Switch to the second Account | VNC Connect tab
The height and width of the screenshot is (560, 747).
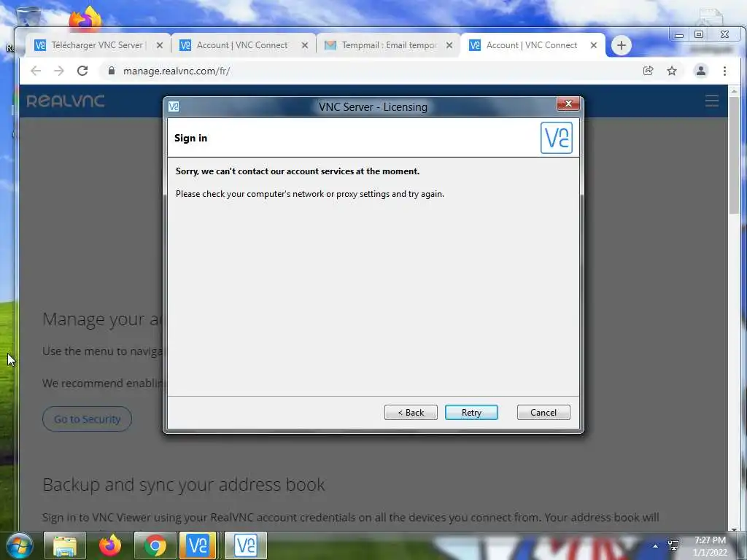[x=242, y=45]
